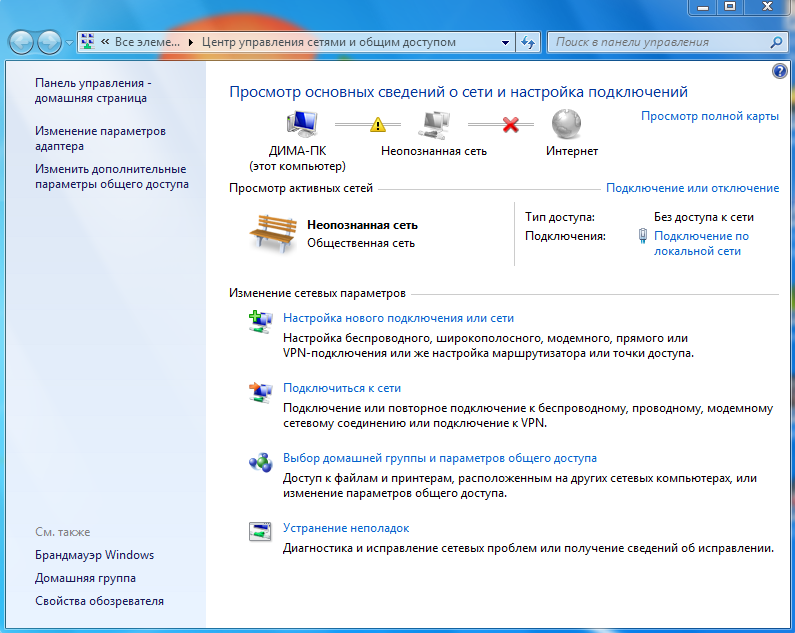Click the Просмотр активных сетей heading
The width and height of the screenshot is (795, 633).
tap(301, 188)
